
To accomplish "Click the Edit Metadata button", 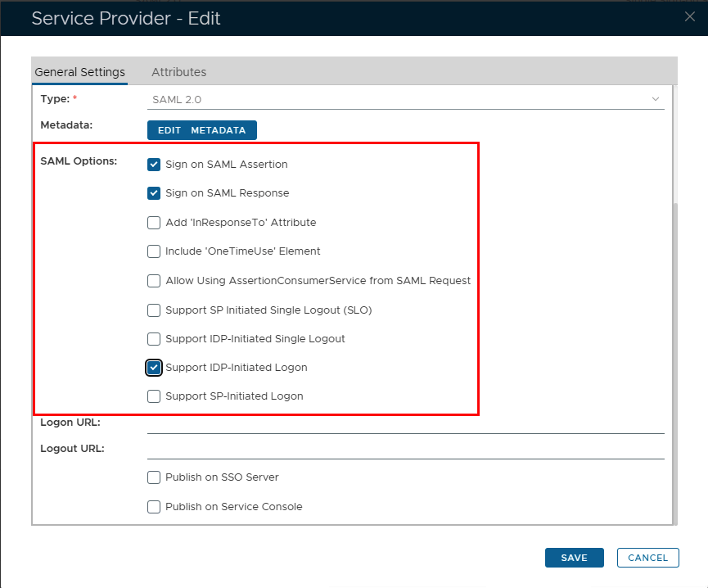I will pyautogui.click(x=201, y=130).
